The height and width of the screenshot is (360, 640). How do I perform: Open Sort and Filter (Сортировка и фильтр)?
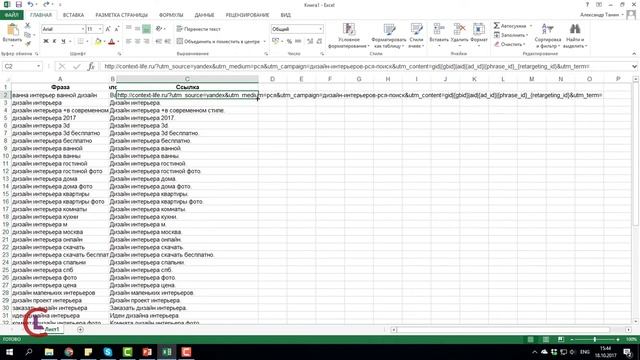click(547, 36)
